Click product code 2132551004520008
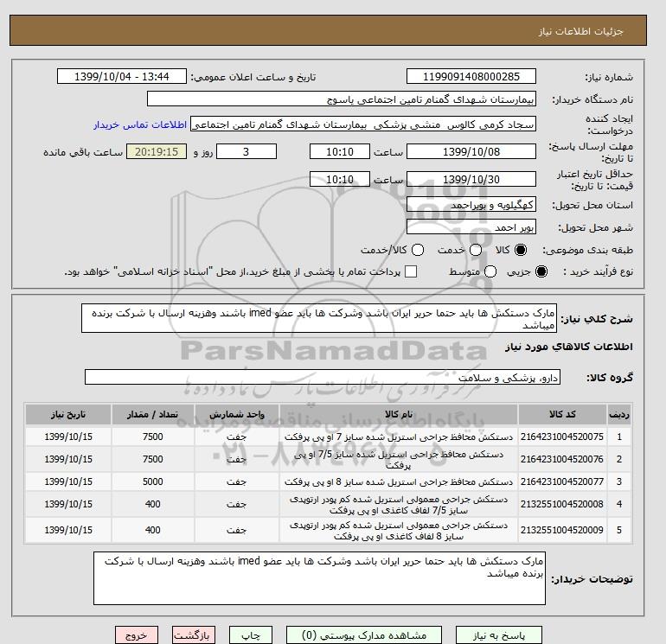 (562, 504)
